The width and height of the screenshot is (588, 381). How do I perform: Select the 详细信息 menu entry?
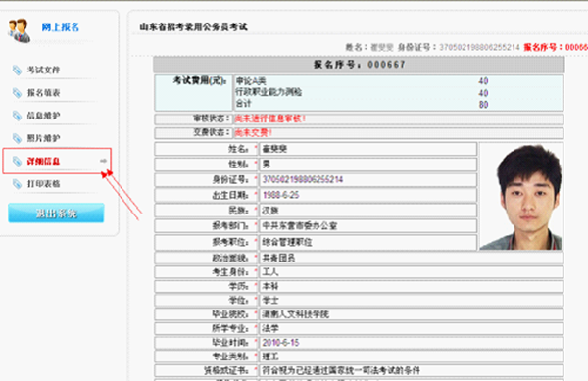tap(43, 161)
